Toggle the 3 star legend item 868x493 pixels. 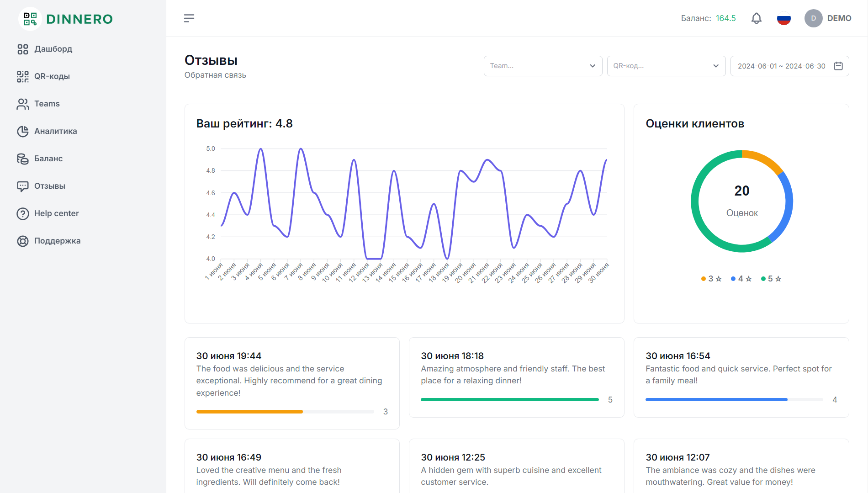(x=712, y=279)
